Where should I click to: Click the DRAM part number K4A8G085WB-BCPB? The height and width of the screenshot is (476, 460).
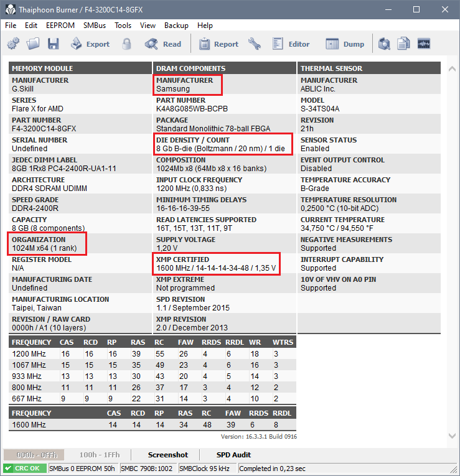click(192, 109)
